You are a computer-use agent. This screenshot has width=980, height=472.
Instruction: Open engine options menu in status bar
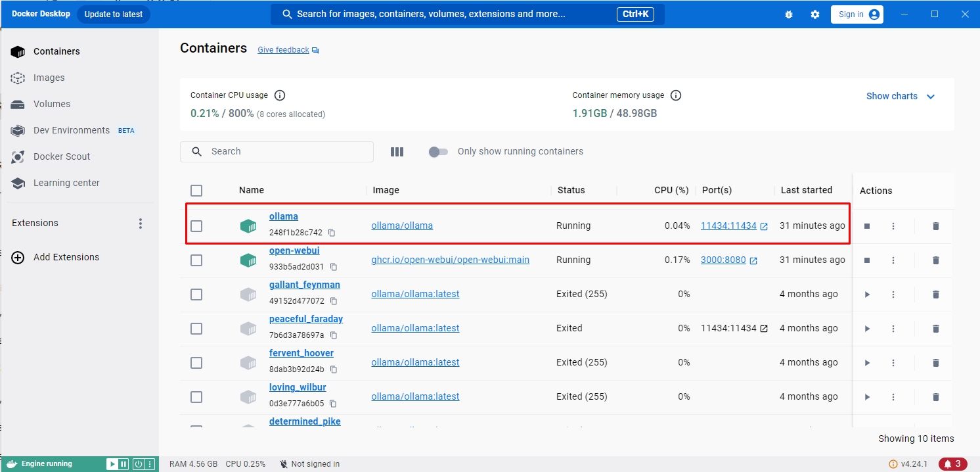coord(150,464)
